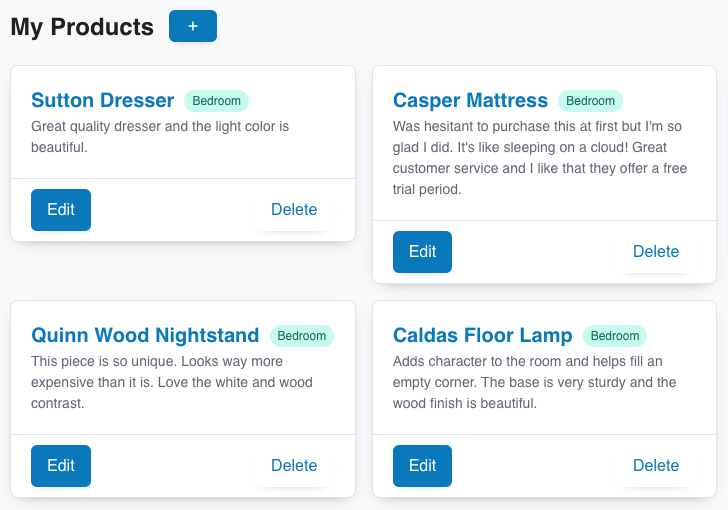Click the plus button to add product
Screen dimensions: 728x510
(193, 26)
